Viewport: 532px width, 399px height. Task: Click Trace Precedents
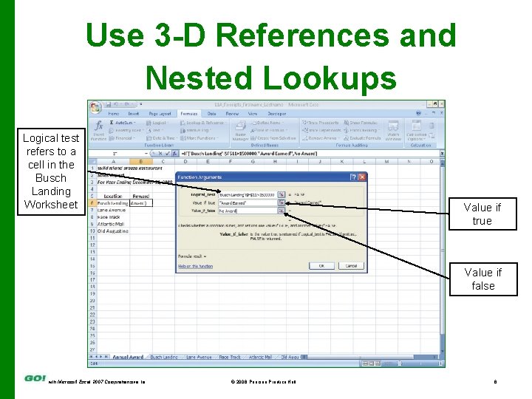click(x=321, y=123)
